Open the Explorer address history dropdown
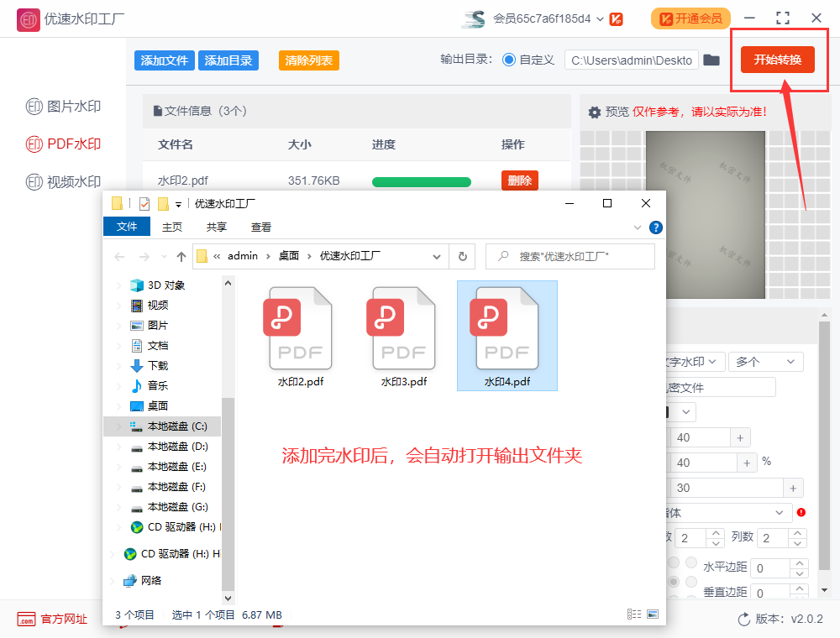Screen dimensions: 840x638 [x=437, y=257]
